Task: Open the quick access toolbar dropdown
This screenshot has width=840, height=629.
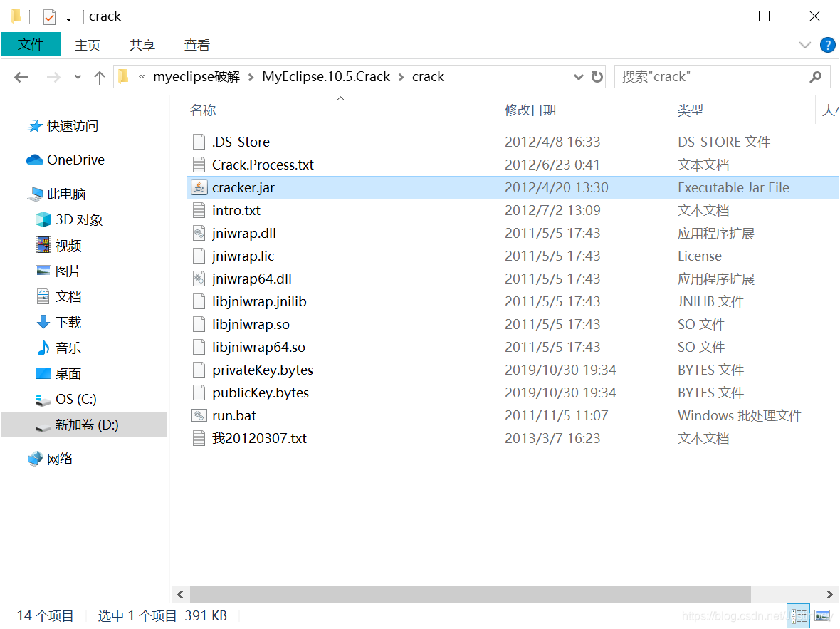Action: coord(68,19)
